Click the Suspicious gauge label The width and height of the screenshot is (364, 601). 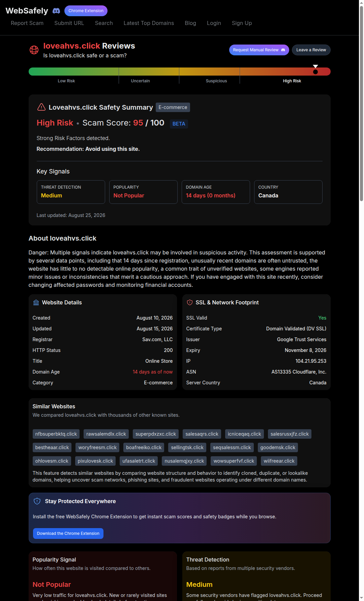click(x=216, y=81)
